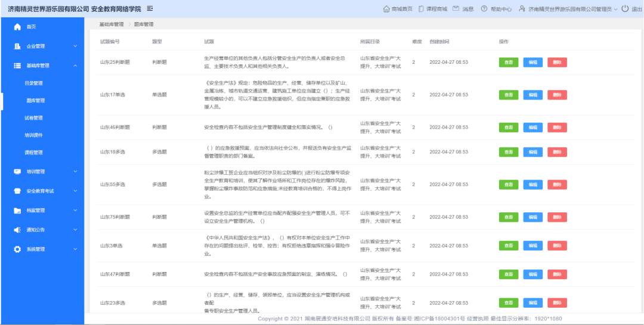644x325 pixels.
Task: Click the 档案管理 folder icon
Action: click(17, 211)
